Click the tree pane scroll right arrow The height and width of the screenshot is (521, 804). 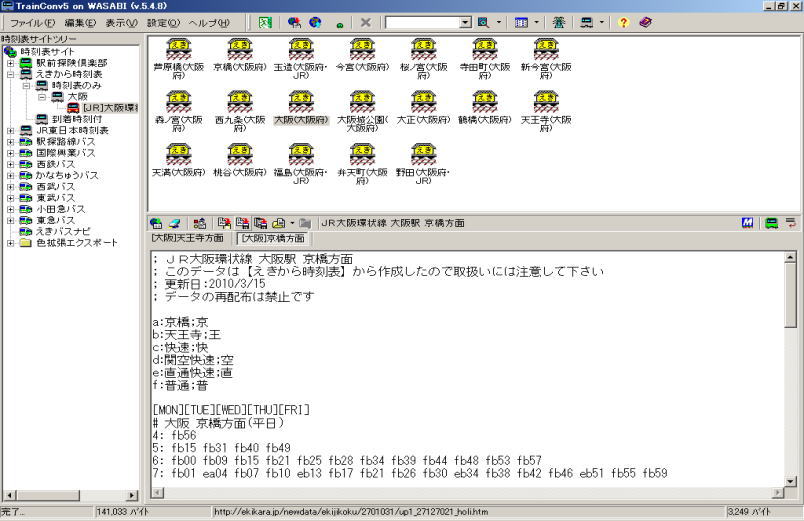(132, 495)
